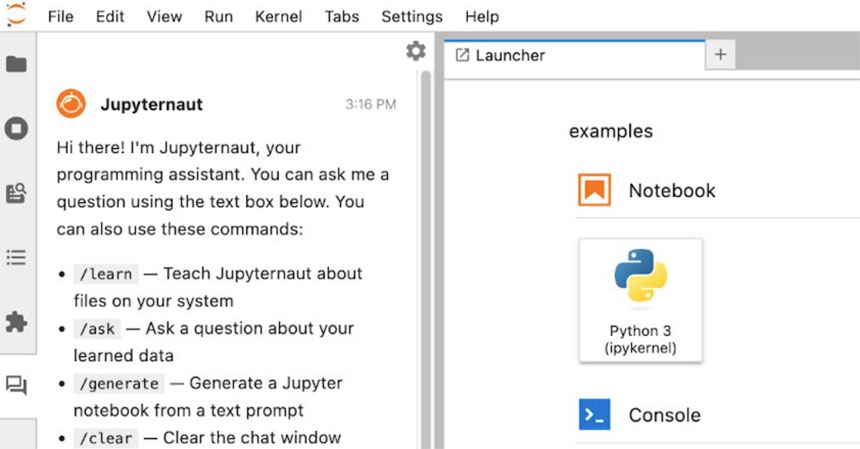
Task: Select the Jupyternaut chat sidebar icon
Action: coord(16,386)
